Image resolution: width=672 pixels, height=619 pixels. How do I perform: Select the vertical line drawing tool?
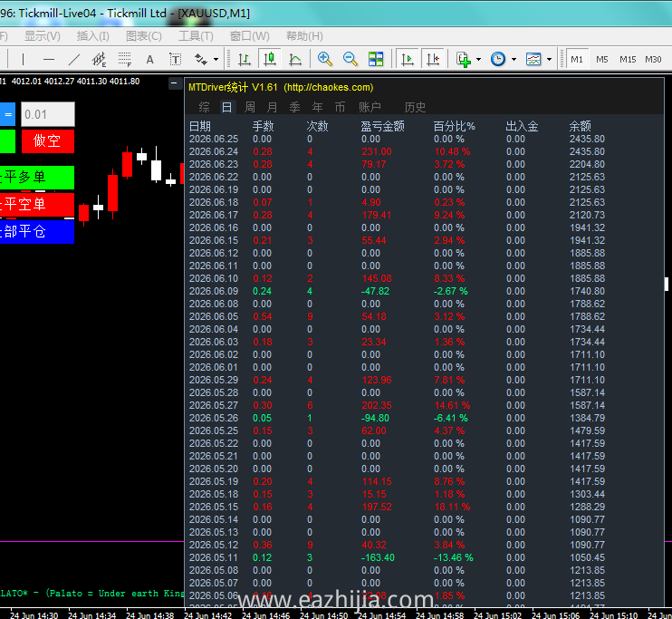pos(23,59)
